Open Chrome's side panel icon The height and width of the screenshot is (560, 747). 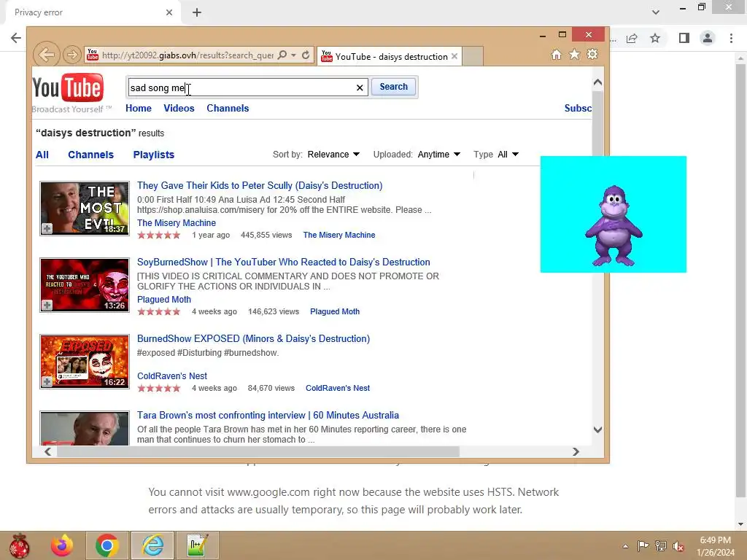tap(684, 38)
